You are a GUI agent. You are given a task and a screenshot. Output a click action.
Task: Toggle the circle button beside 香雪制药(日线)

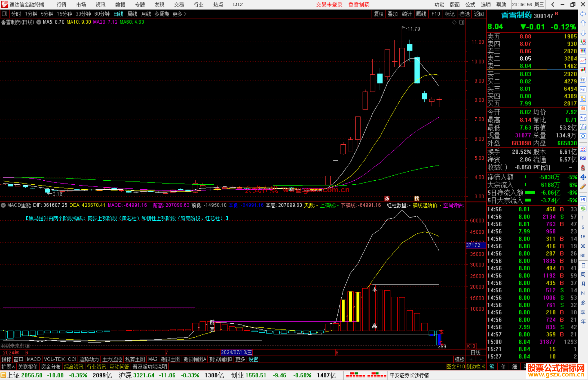[39, 22]
